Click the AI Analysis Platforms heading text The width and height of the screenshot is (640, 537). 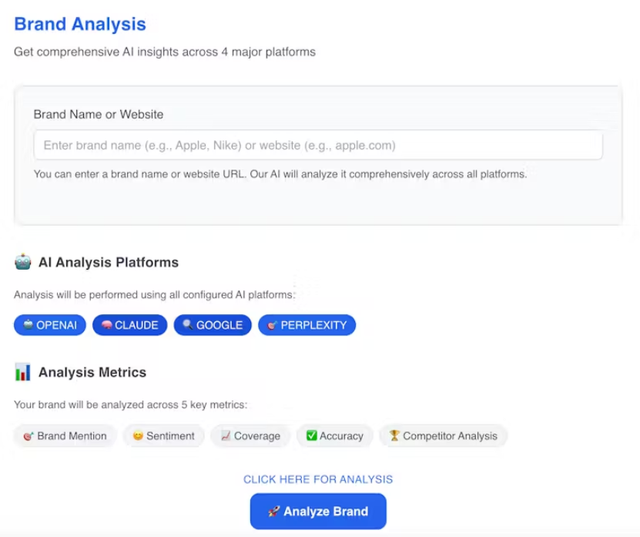(108, 262)
